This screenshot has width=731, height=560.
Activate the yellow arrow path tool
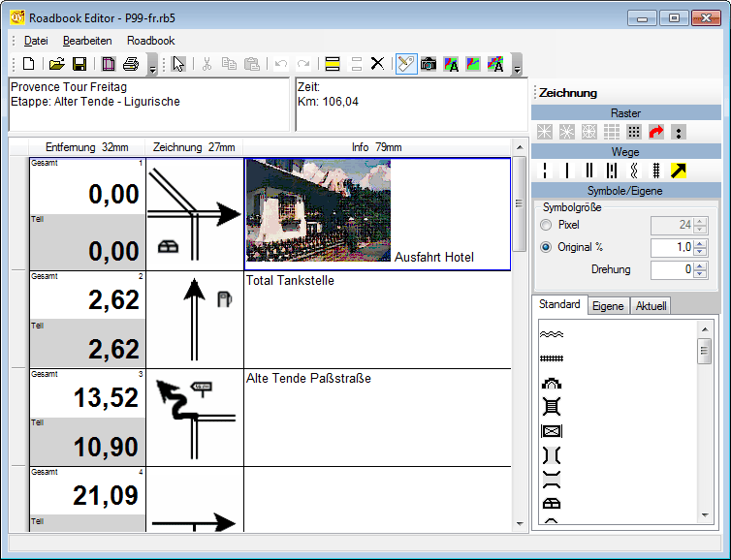click(x=679, y=171)
